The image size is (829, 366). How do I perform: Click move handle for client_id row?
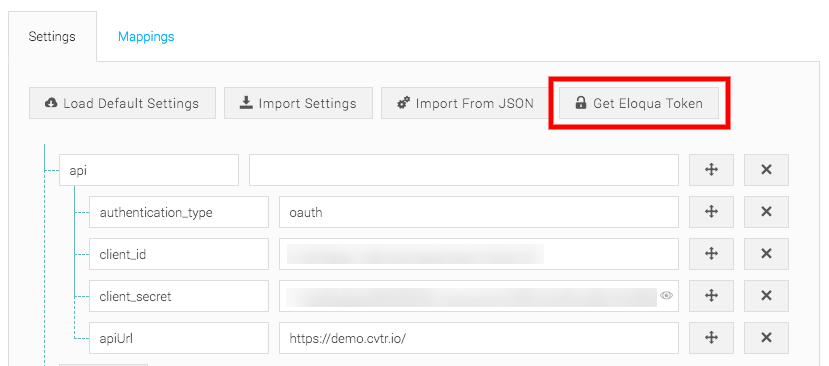(711, 254)
